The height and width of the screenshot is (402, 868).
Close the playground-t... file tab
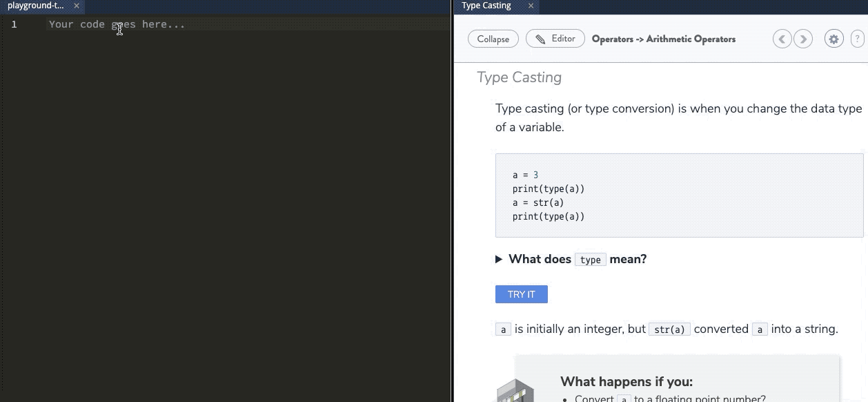77,6
